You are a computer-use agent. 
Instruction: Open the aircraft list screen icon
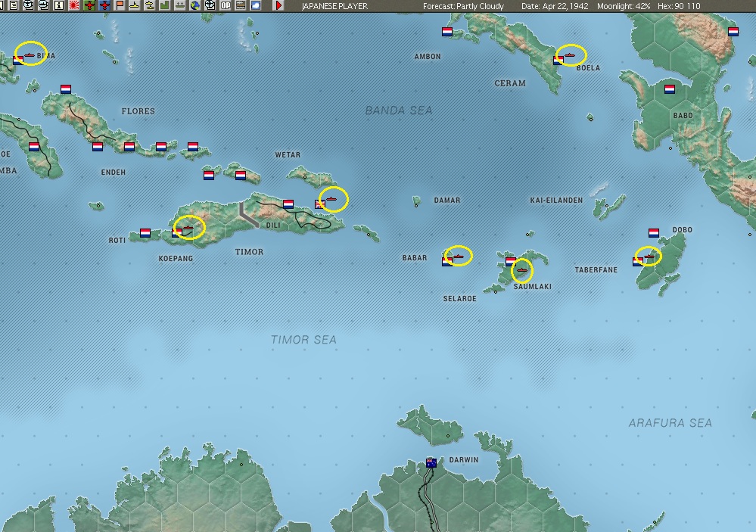[29, 5]
